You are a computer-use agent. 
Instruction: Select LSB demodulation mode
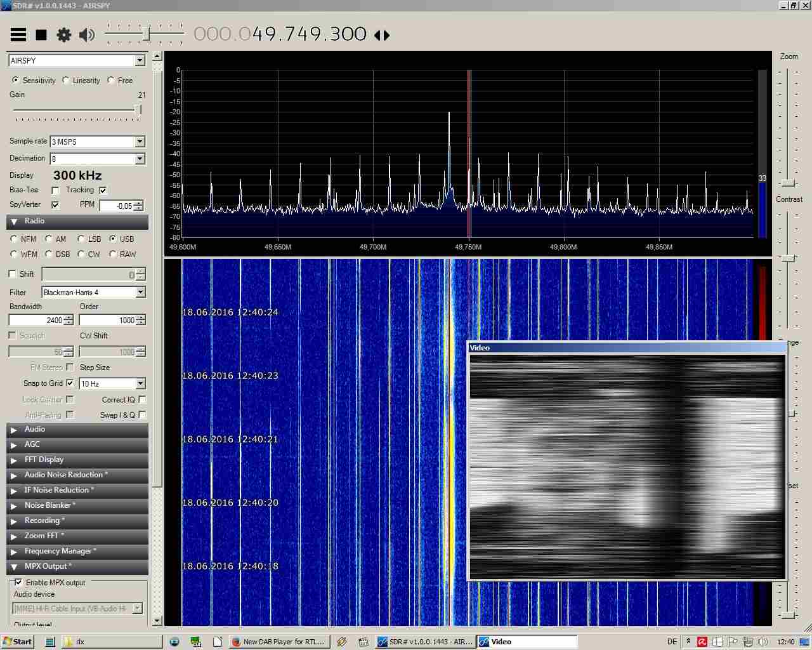tap(81, 239)
